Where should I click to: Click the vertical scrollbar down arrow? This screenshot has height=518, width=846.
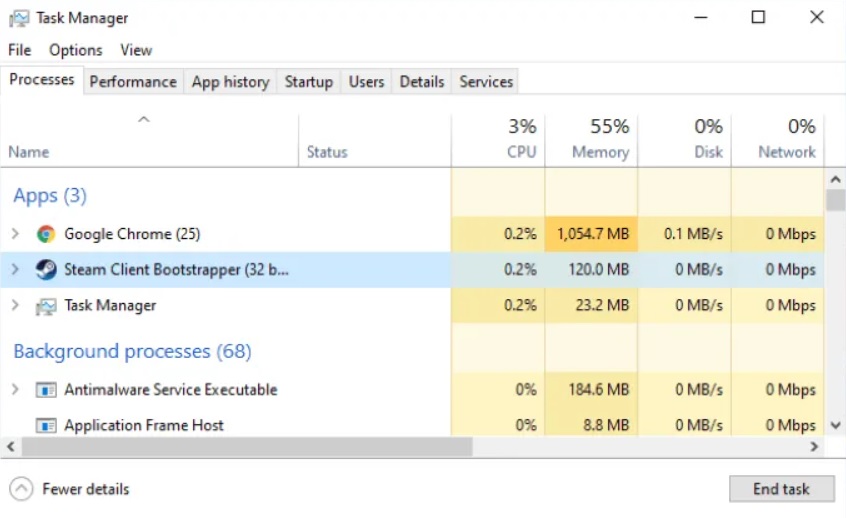(836, 426)
